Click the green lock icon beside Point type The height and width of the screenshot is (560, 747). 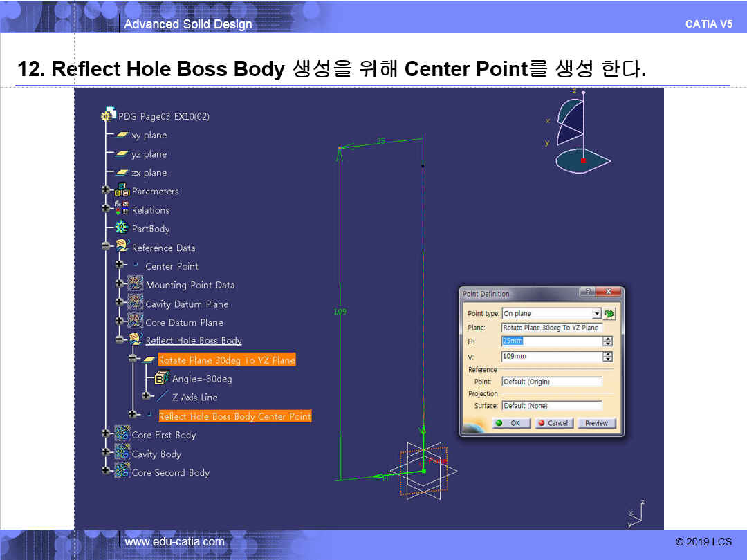pyautogui.click(x=609, y=313)
